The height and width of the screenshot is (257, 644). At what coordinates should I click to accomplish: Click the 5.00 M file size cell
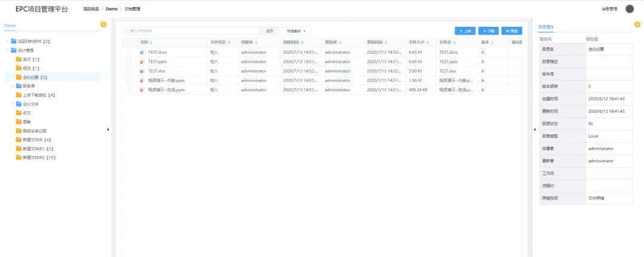click(x=415, y=71)
